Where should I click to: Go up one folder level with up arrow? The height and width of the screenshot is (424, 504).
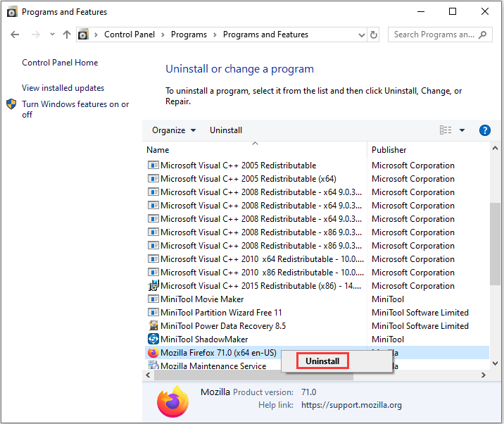67,35
